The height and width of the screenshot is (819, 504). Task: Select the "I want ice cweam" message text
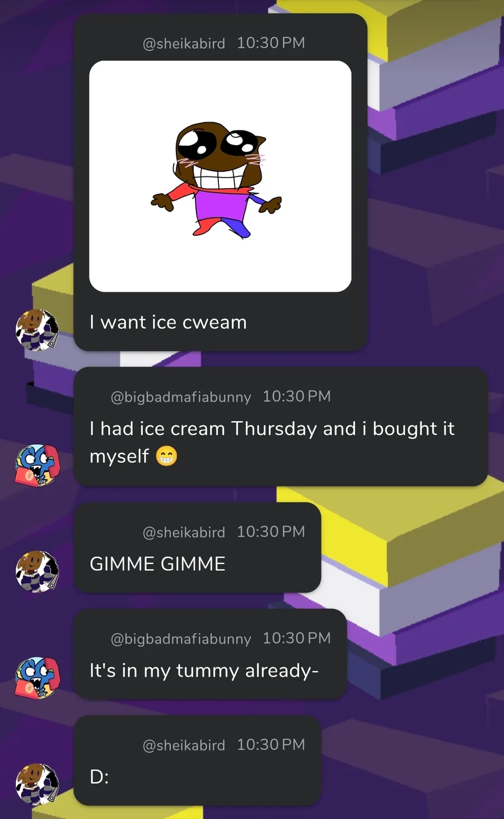point(168,322)
